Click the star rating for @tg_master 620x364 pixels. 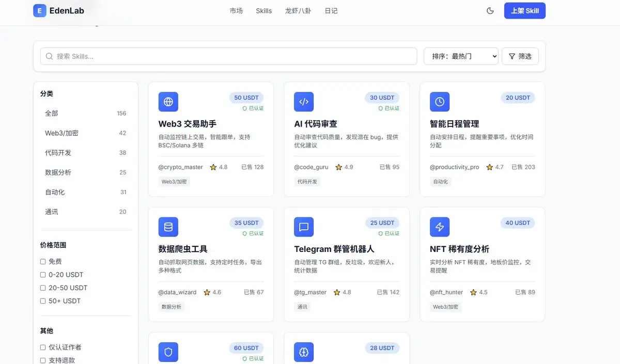(x=337, y=292)
